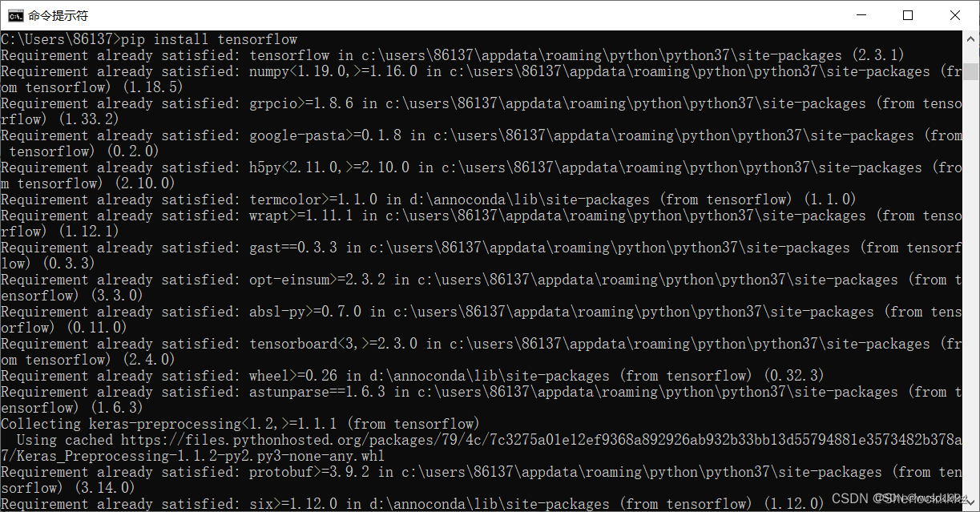The width and height of the screenshot is (980, 512).
Task: Click the 'google-pasta>=0.1.8' requirement text
Action: 325,135
